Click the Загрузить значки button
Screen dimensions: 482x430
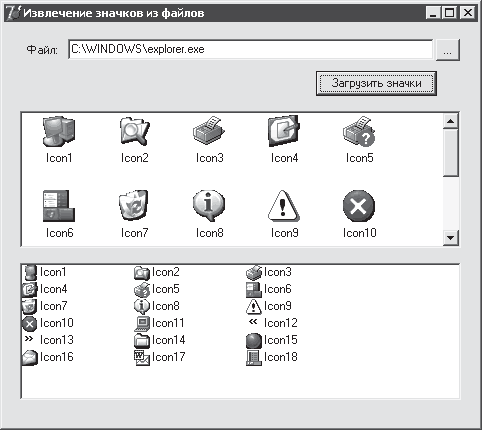coord(376,83)
